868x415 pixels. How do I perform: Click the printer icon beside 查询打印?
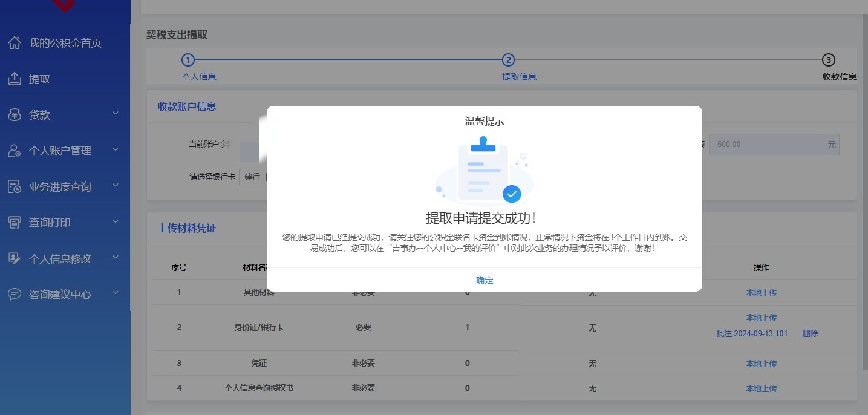(15, 223)
